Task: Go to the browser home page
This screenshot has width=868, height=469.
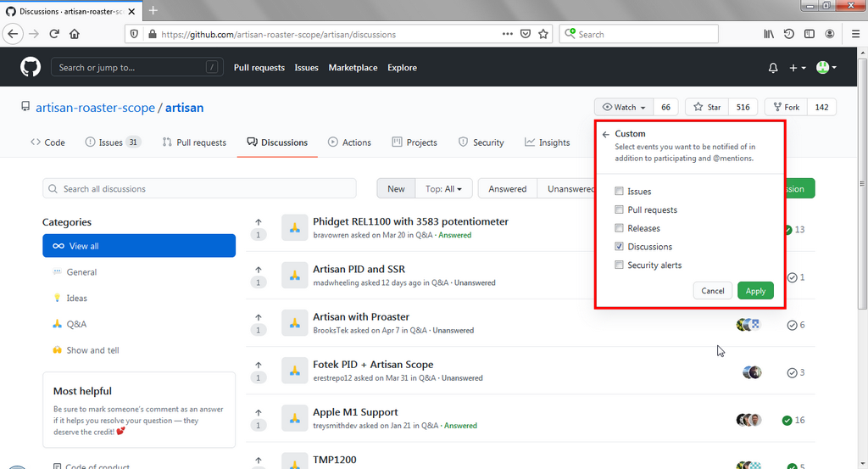Action: coord(75,34)
